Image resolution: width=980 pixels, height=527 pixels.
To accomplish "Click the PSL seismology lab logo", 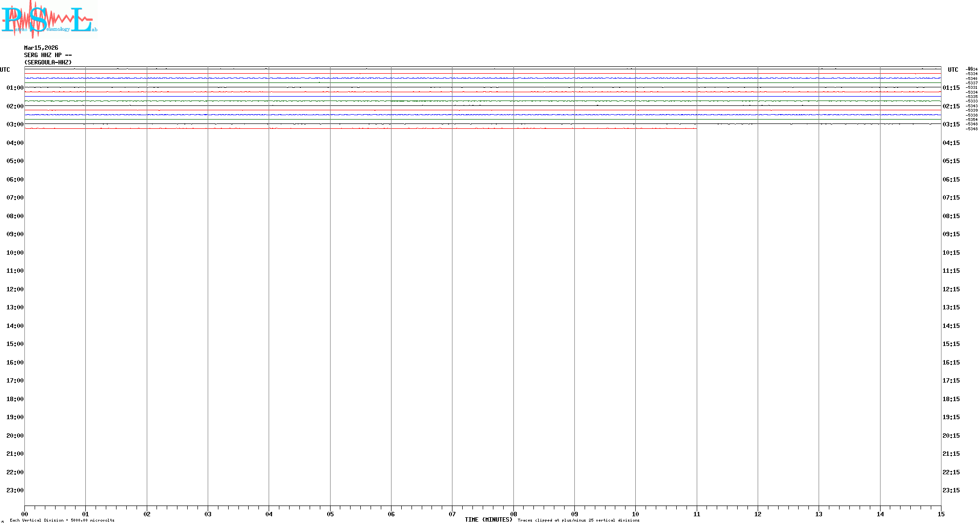I will 49,19.
